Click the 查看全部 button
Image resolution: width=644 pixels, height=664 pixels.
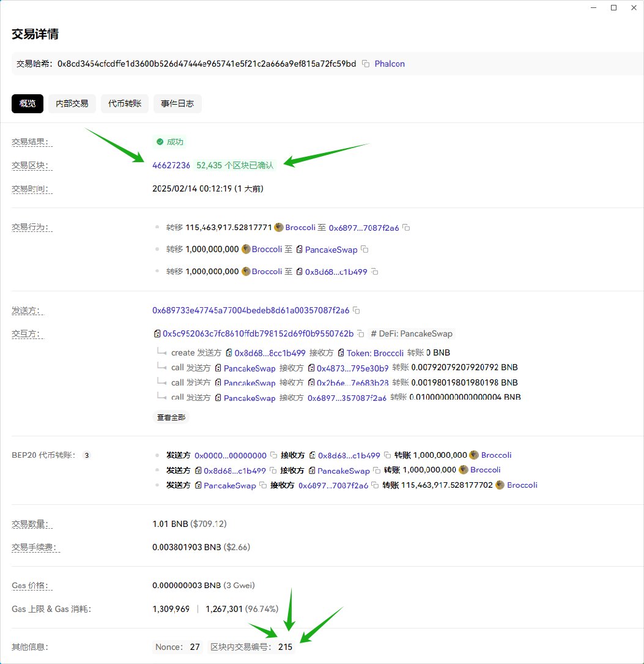(171, 417)
